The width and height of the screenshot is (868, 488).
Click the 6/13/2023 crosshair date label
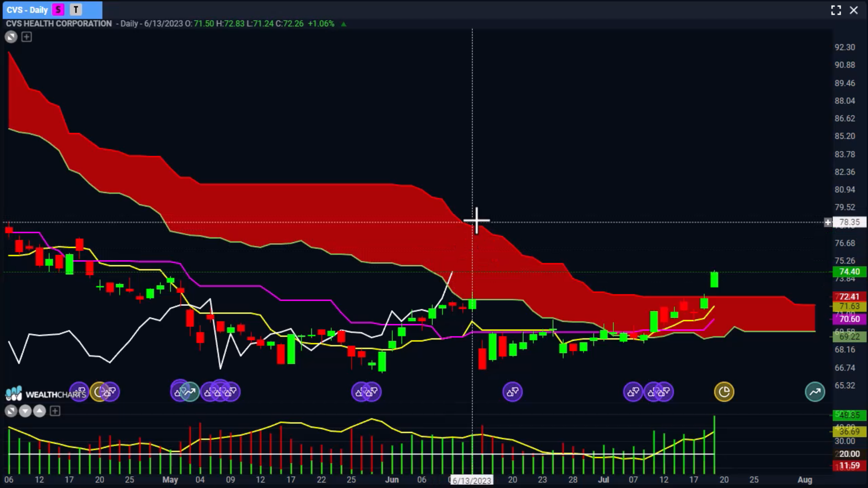[472, 480]
